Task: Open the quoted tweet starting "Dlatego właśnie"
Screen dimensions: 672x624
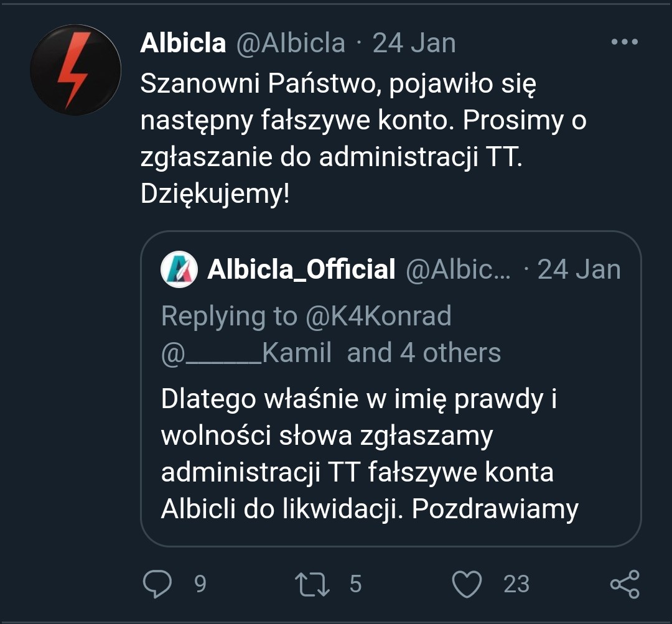Action: click(370, 454)
